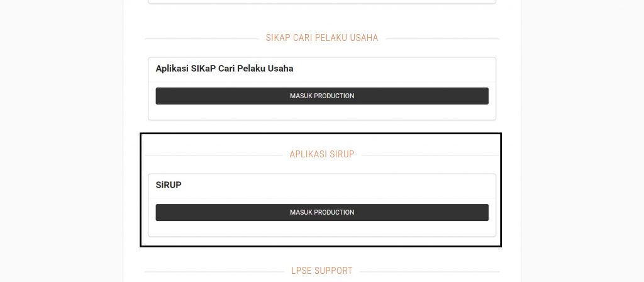
Task: Click the 'SIKAP CARI PELAKU USAHA' section heading
Action: pyautogui.click(x=322, y=38)
